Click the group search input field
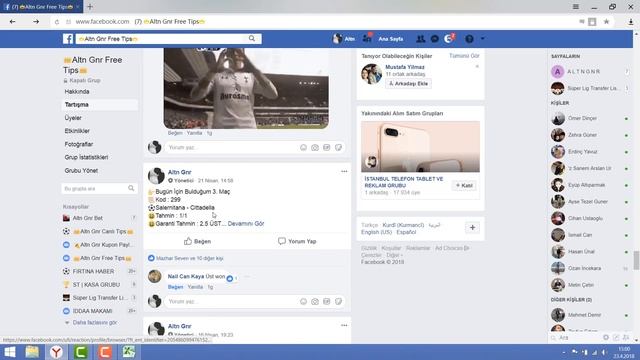The height and width of the screenshot is (360, 640). point(99,189)
